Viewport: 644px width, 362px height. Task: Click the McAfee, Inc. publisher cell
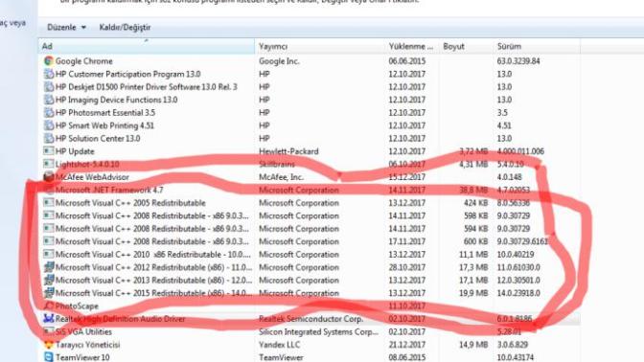(281, 177)
